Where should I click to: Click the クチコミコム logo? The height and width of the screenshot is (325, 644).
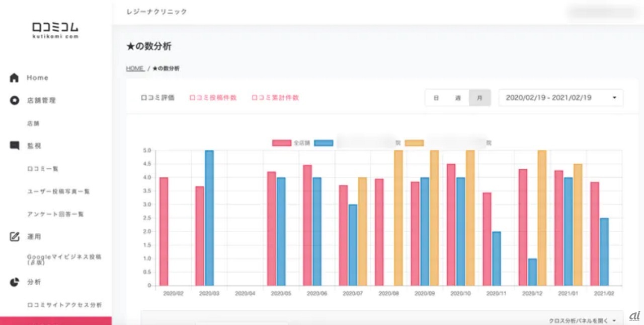click(55, 30)
